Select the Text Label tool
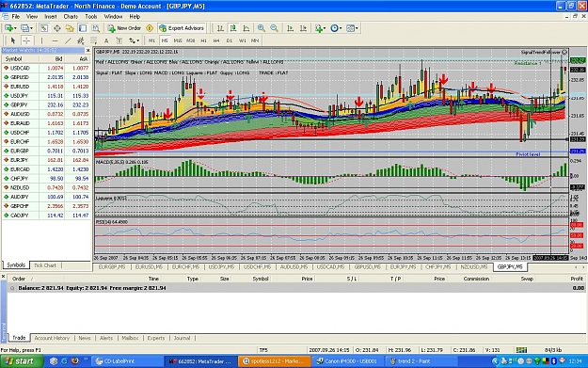The image size is (588, 368). coord(119,40)
